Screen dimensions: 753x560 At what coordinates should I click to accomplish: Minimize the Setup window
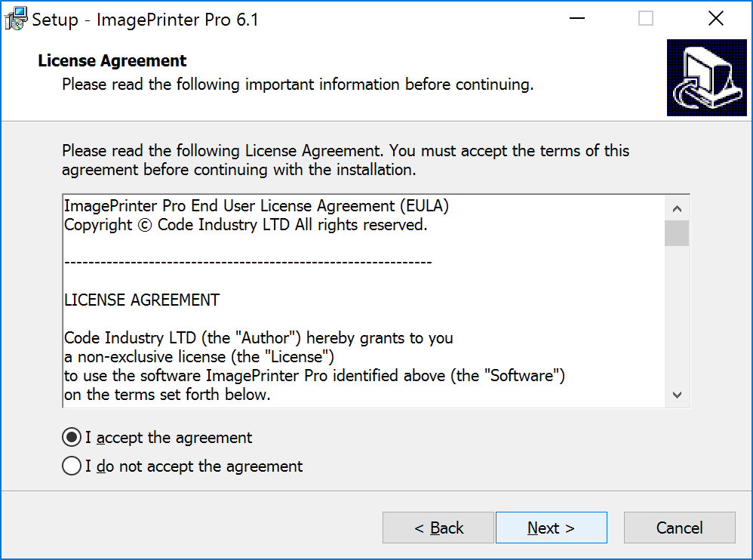point(576,19)
